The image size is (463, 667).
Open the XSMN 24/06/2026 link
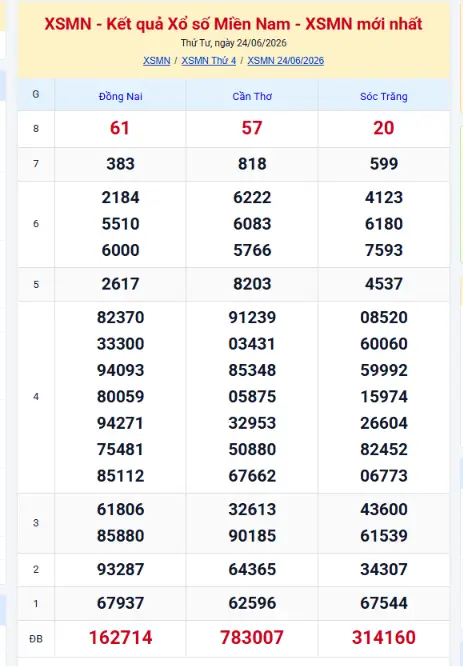[x=286, y=61]
